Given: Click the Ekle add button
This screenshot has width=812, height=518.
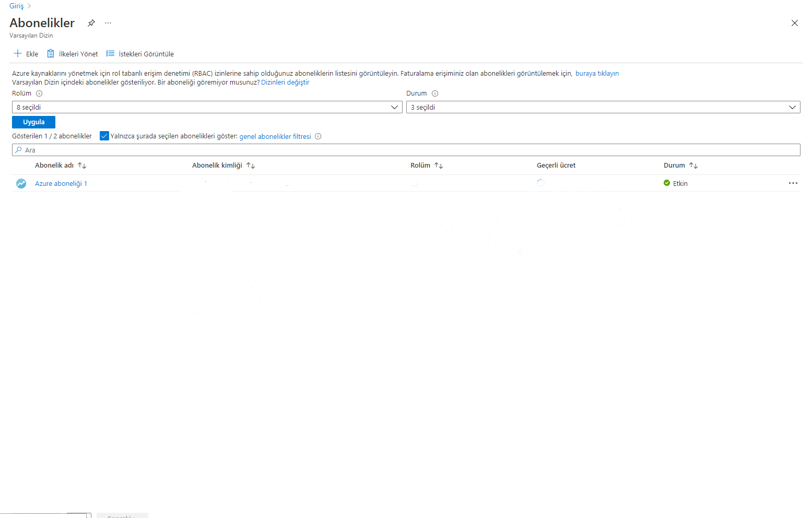Looking at the screenshot, I should pos(26,54).
